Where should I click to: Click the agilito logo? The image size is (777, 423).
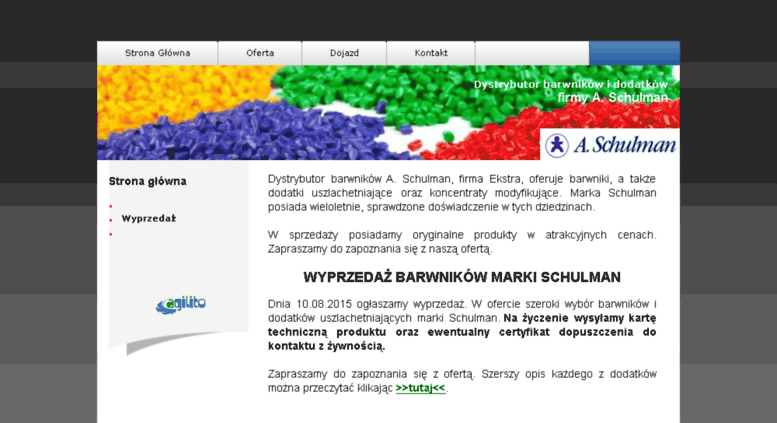click(181, 305)
